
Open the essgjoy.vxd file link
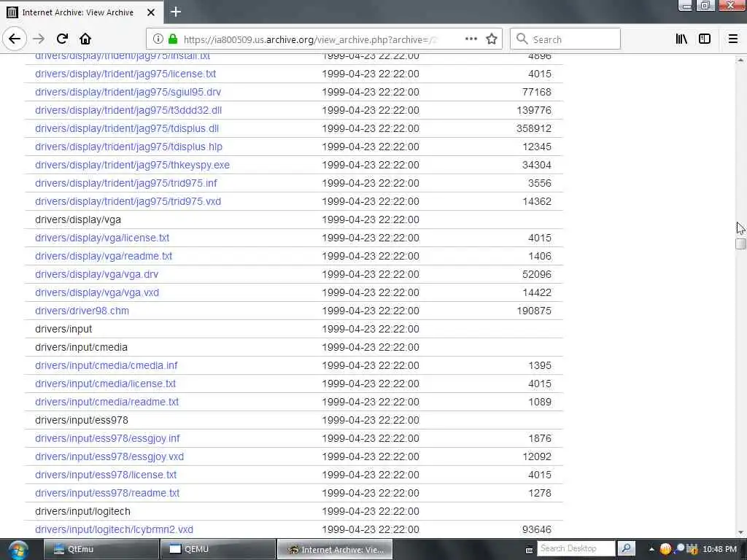click(x=109, y=456)
